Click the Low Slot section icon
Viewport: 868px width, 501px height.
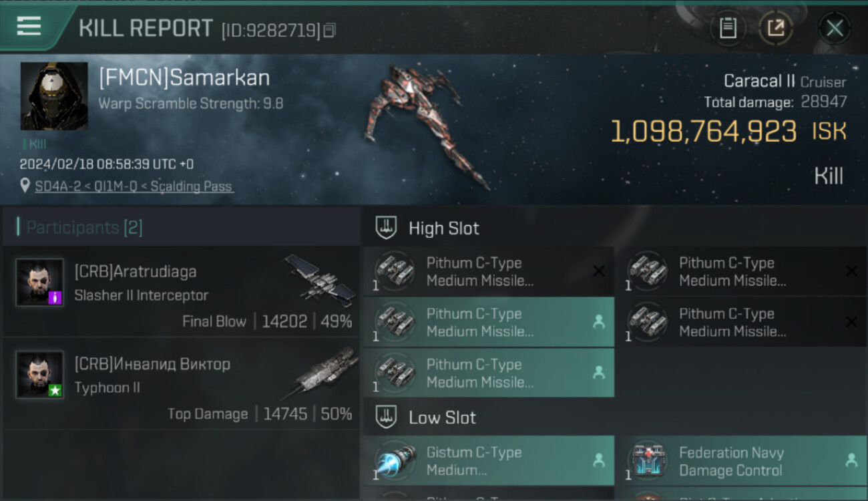(x=386, y=417)
